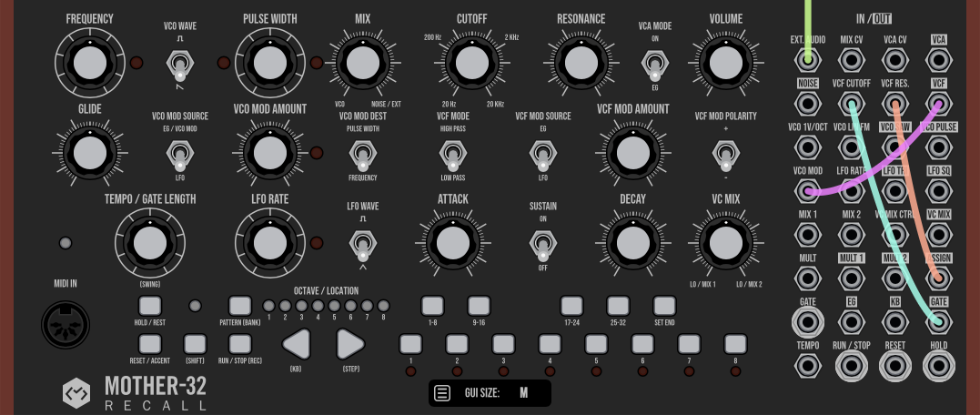Click the VC MIX knob
Screen dimensions: 980x415
[x=725, y=242]
